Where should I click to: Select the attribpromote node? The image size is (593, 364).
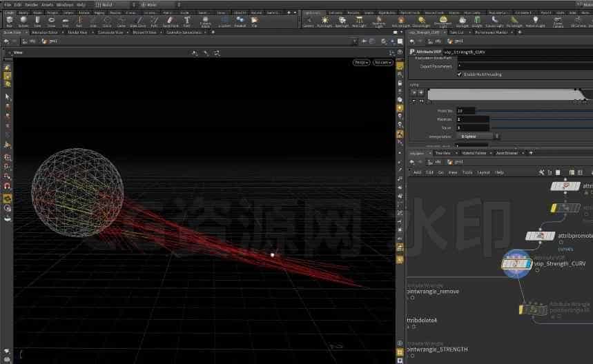pos(541,236)
